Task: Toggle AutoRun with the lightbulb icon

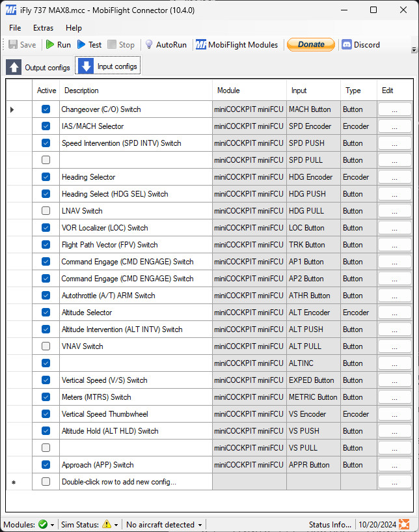Action: [x=149, y=45]
